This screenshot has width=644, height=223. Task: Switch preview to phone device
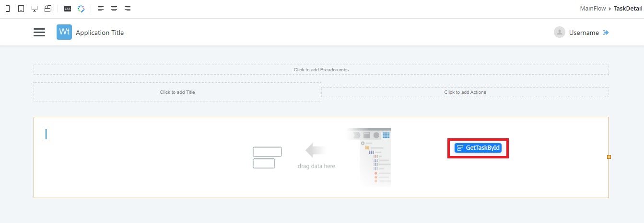(8, 9)
